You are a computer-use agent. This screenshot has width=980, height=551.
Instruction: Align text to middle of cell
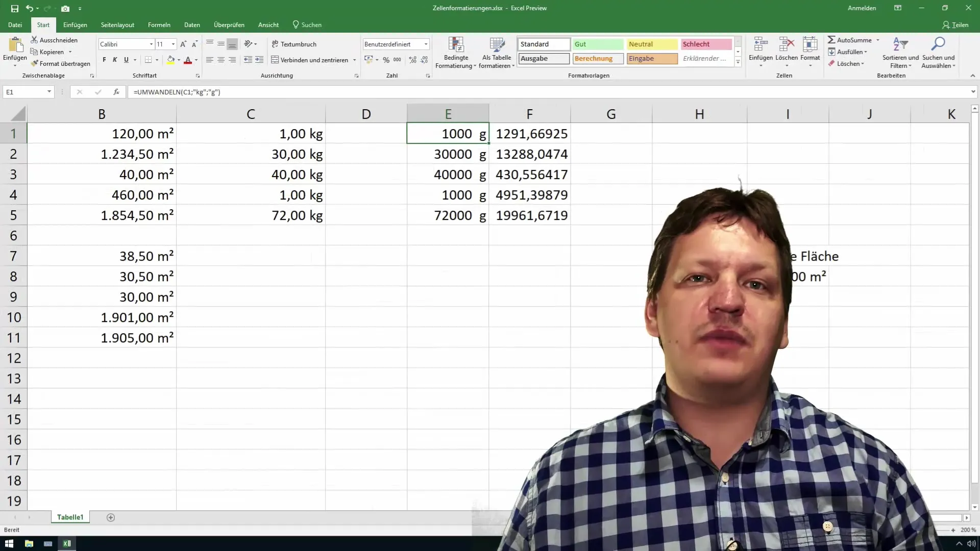pyautogui.click(x=221, y=44)
